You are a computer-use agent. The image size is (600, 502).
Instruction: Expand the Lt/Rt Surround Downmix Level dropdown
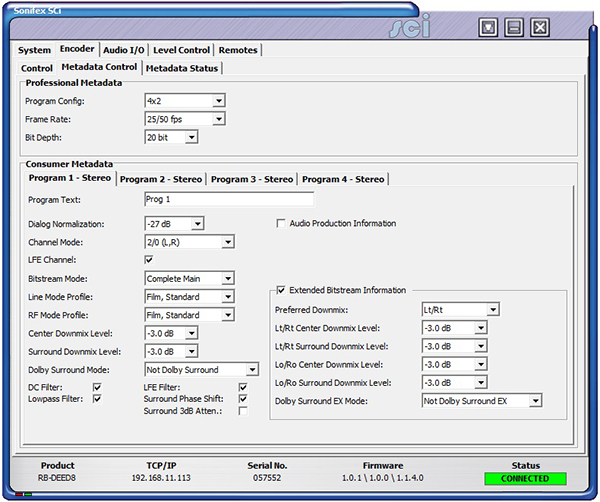click(x=455, y=346)
